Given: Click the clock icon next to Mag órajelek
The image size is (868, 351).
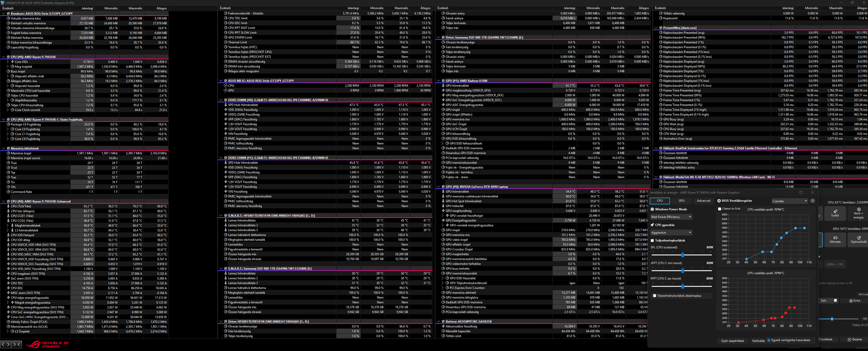Looking at the screenshot, I should pos(12,67).
